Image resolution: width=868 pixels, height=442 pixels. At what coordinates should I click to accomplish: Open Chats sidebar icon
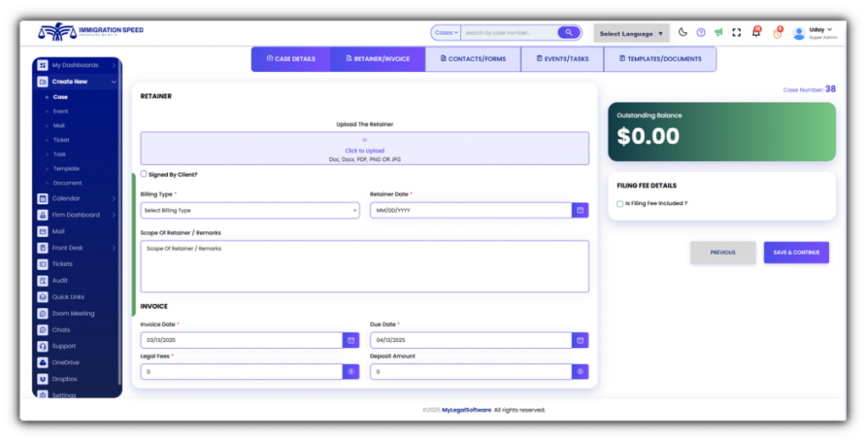[x=42, y=329]
